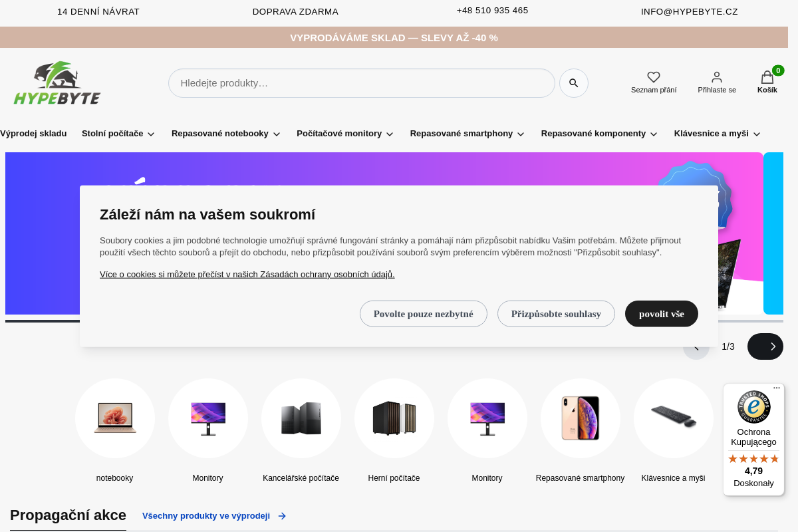Image resolution: width=798 pixels, height=532 pixels.
Task: Open the wishlist heart icon
Action: pyautogui.click(x=654, y=77)
